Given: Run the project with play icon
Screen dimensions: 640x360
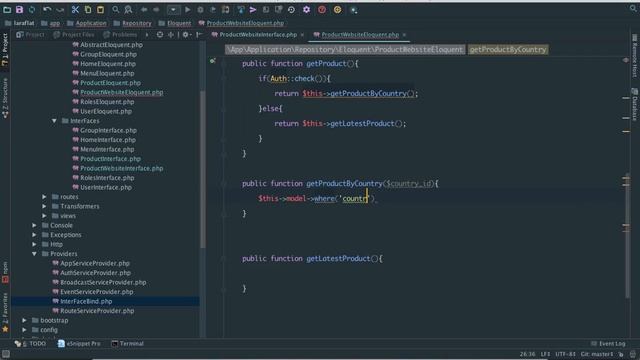Looking at the screenshot, I should [187, 9].
